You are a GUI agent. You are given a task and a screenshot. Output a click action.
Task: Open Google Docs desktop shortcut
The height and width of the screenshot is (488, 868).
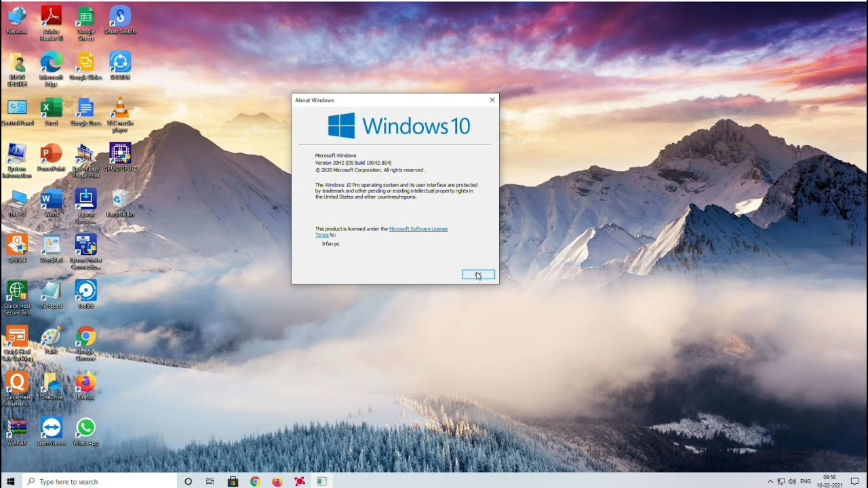click(85, 112)
